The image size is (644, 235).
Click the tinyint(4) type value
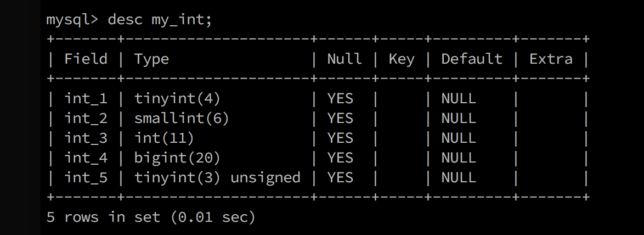177,99
